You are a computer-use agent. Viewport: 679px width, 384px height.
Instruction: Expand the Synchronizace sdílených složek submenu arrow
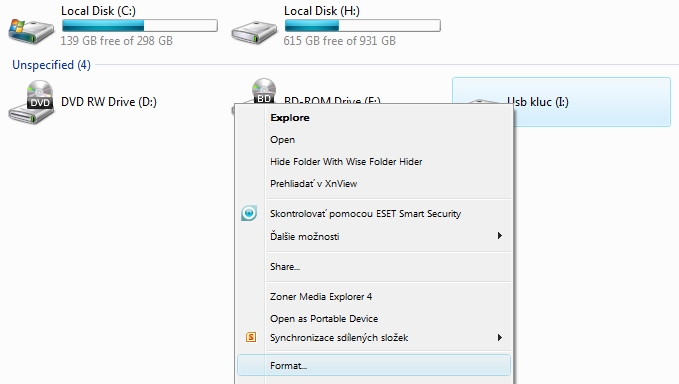point(500,337)
